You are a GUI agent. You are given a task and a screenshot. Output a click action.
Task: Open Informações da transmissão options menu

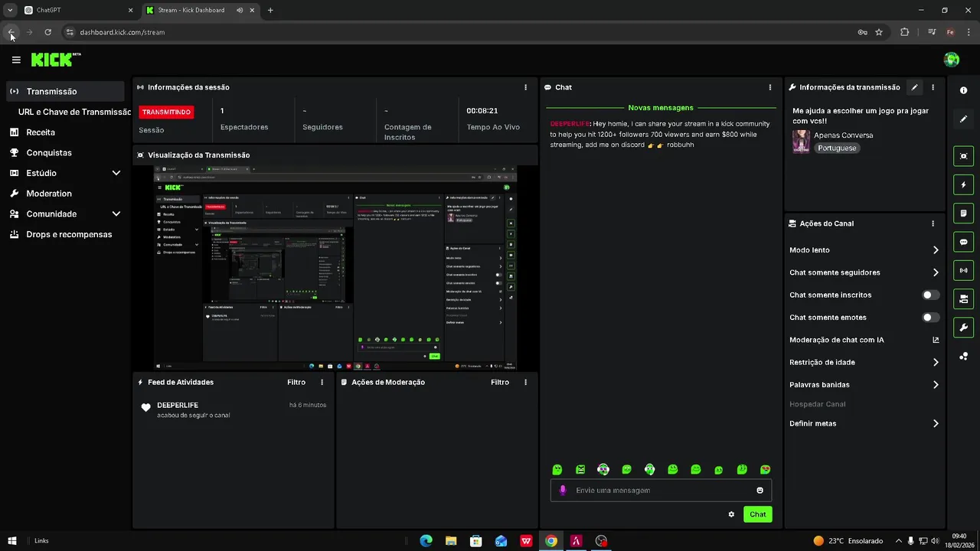click(933, 87)
